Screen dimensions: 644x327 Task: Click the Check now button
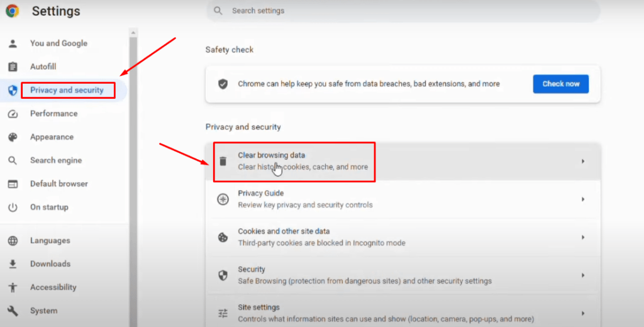pyautogui.click(x=560, y=84)
